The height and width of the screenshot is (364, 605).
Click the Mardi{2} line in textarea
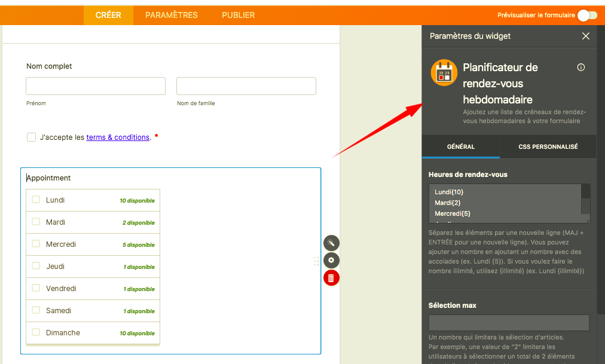448,203
